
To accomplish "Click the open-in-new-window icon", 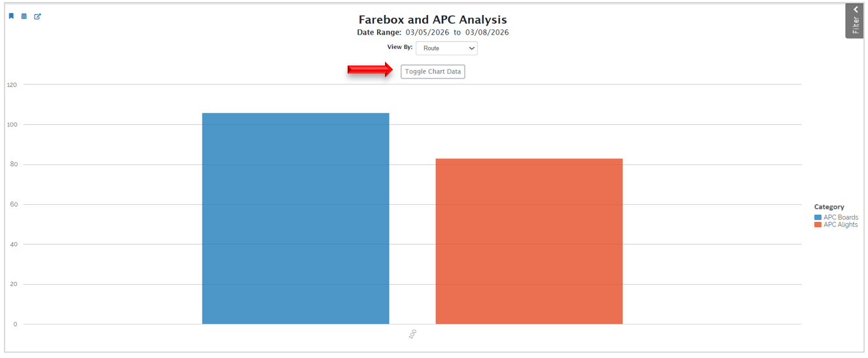I will 37,16.
